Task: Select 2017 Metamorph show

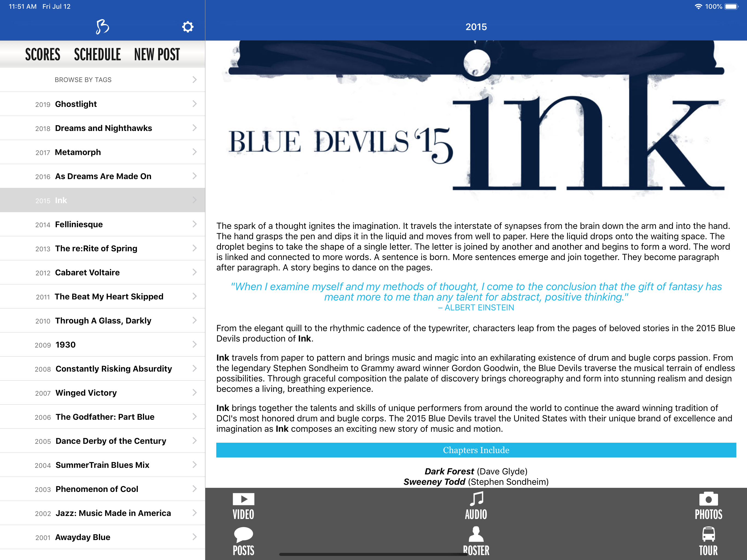Action: [x=102, y=152]
